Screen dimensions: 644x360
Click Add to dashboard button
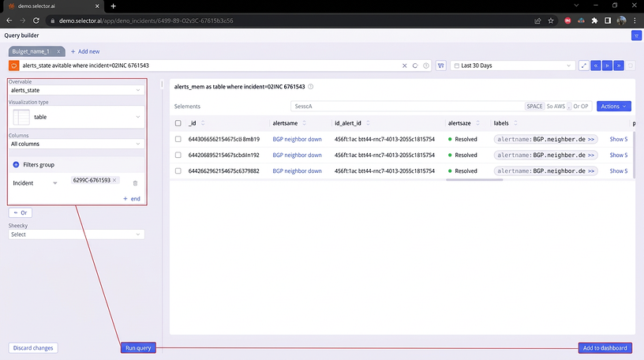coord(605,347)
